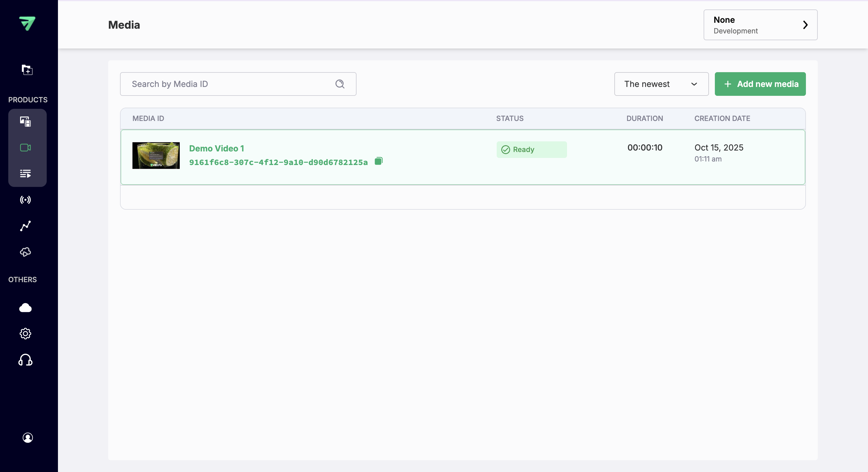Screen dimensions: 868x472
Task: Click the Add new media button
Action: tap(760, 84)
